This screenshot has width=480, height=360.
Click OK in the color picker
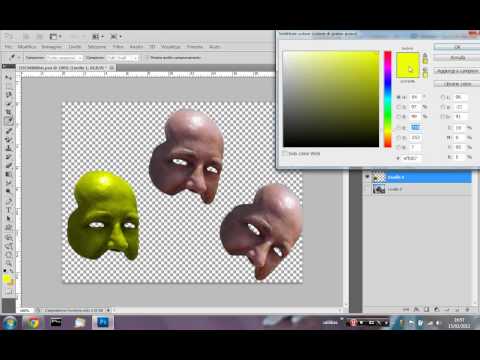pyautogui.click(x=457, y=47)
